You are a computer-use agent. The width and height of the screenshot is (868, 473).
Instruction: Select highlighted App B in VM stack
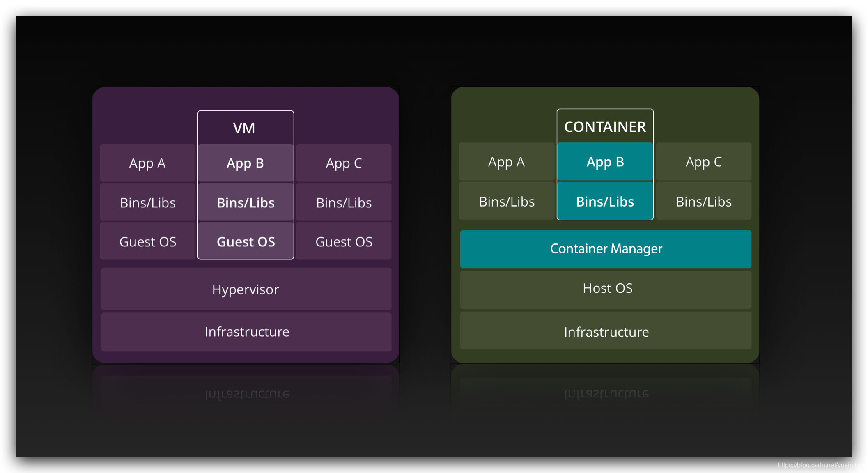point(246,163)
